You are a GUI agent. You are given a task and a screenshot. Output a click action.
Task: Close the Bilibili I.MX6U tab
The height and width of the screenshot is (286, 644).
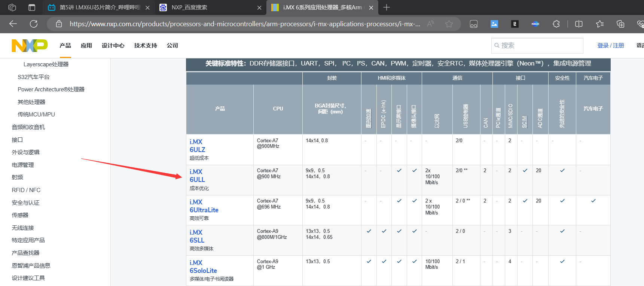pyautogui.click(x=147, y=7)
